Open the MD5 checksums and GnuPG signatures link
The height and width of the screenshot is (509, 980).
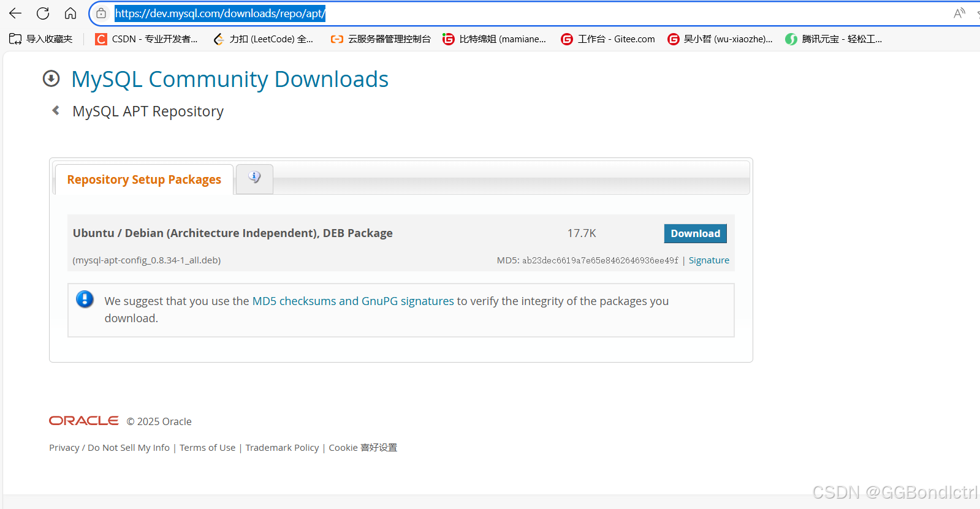(x=353, y=301)
